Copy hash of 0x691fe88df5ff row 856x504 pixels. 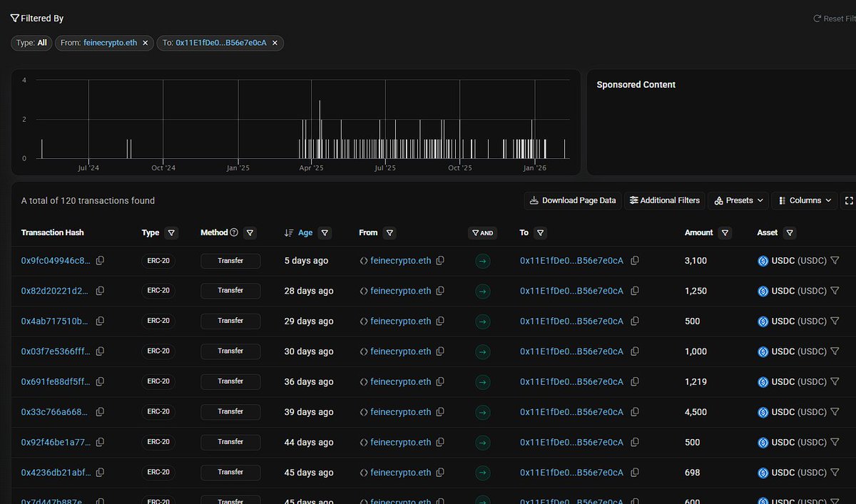coord(100,382)
